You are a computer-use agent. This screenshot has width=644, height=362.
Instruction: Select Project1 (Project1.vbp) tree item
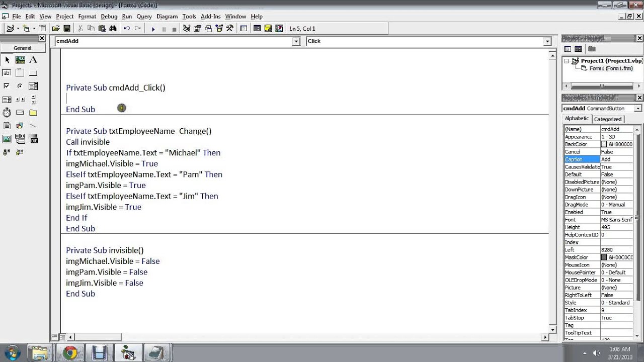pos(612,61)
